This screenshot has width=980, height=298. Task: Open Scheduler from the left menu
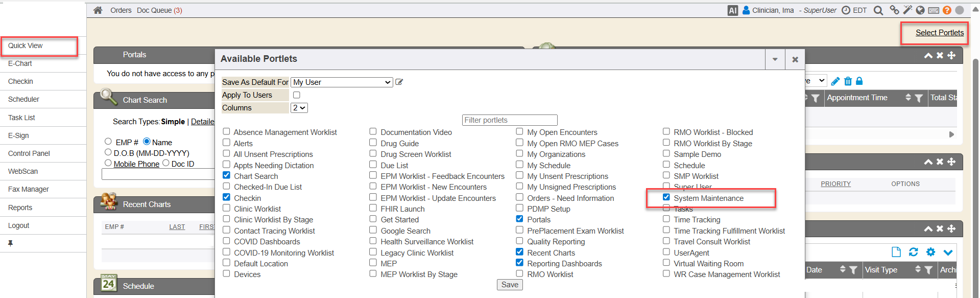[23, 99]
